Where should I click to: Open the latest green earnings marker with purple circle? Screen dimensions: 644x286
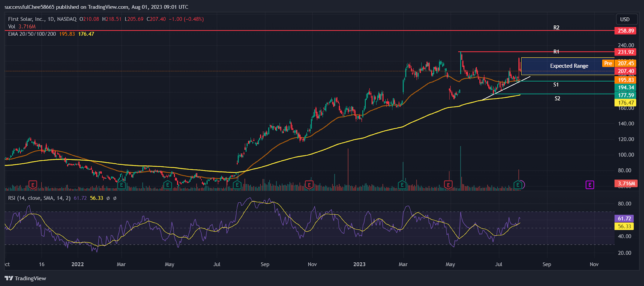pyautogui.click(x=519, y=185)
